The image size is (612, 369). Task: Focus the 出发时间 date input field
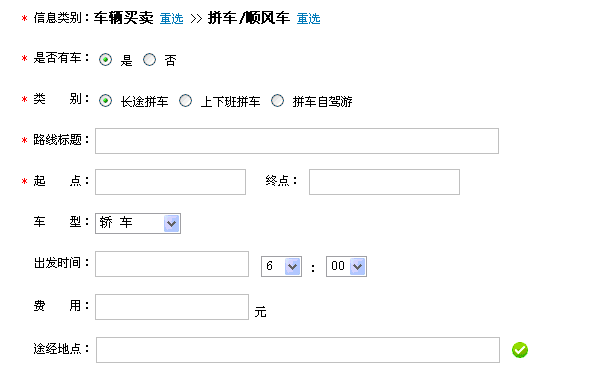[x=172, y=264]
